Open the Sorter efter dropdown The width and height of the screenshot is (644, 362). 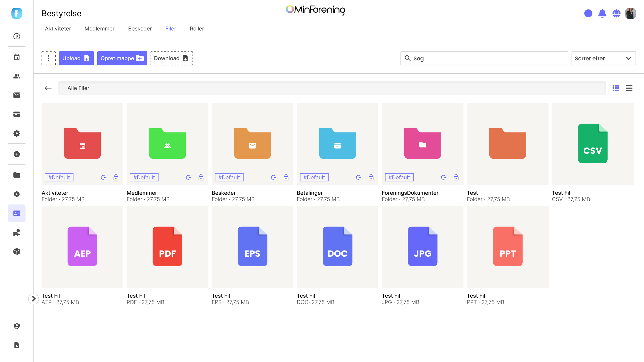(603, 58)
